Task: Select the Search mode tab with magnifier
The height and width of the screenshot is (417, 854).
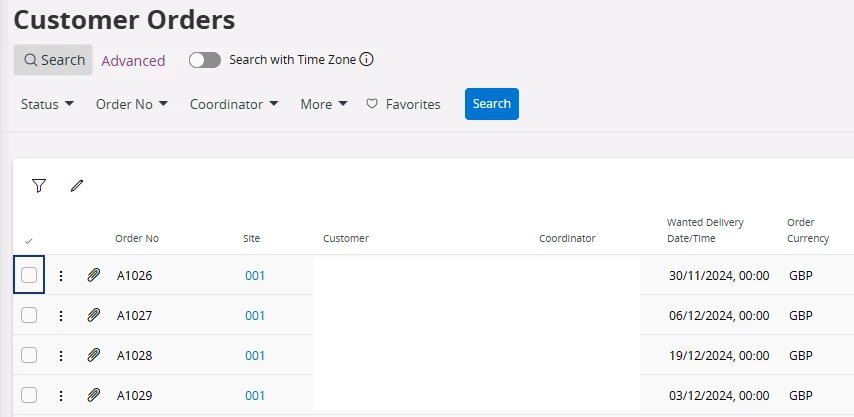Action: pyautogui.click(x=53, y=60)
